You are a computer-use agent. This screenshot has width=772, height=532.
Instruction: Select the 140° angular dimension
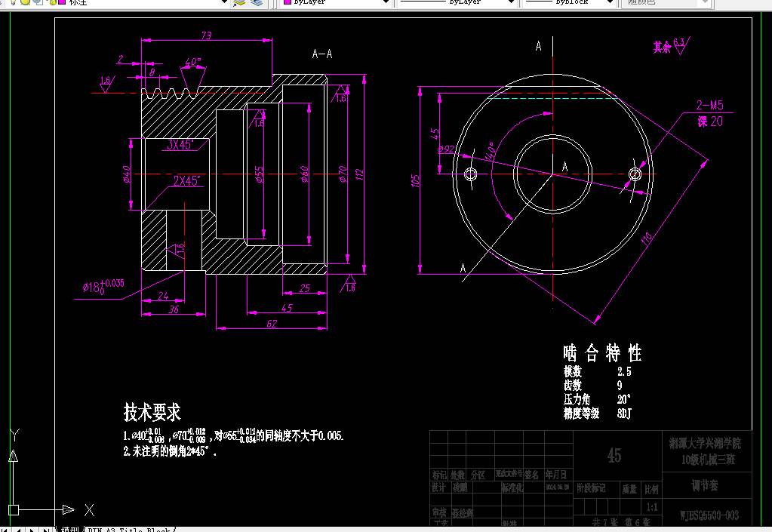pyautogui.click(x=491, y=152)
